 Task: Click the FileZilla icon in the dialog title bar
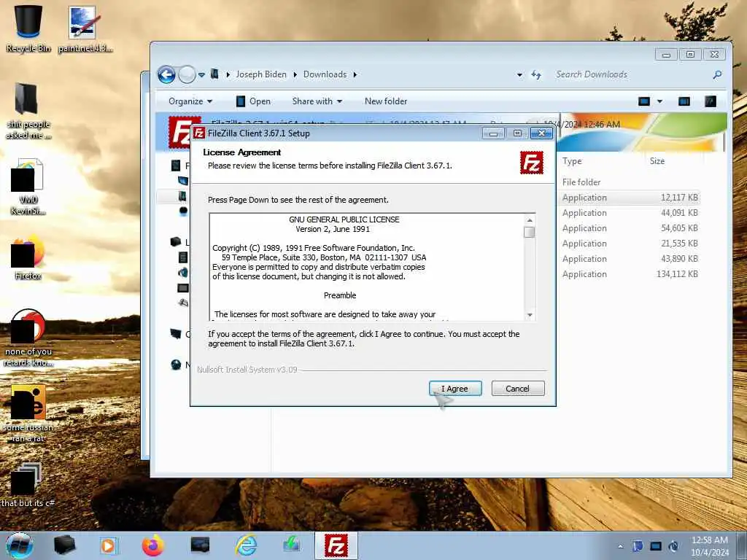click(x=198, y=133)
